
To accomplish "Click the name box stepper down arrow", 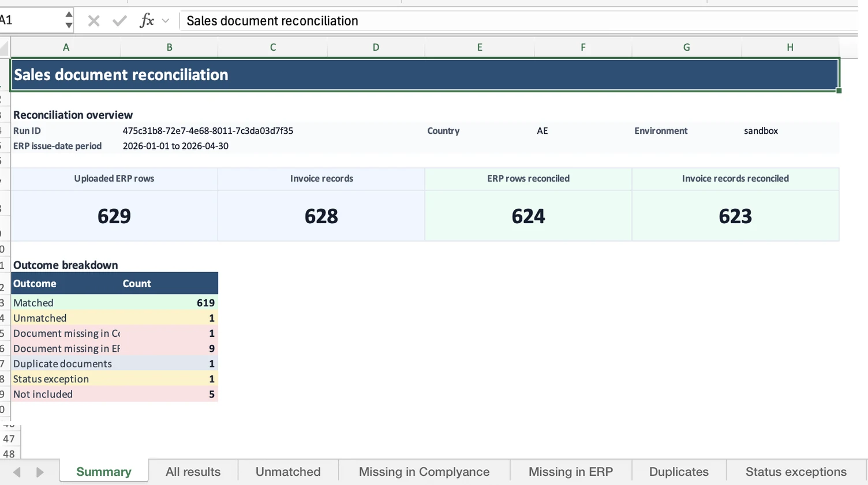I will tap(69, 25).
